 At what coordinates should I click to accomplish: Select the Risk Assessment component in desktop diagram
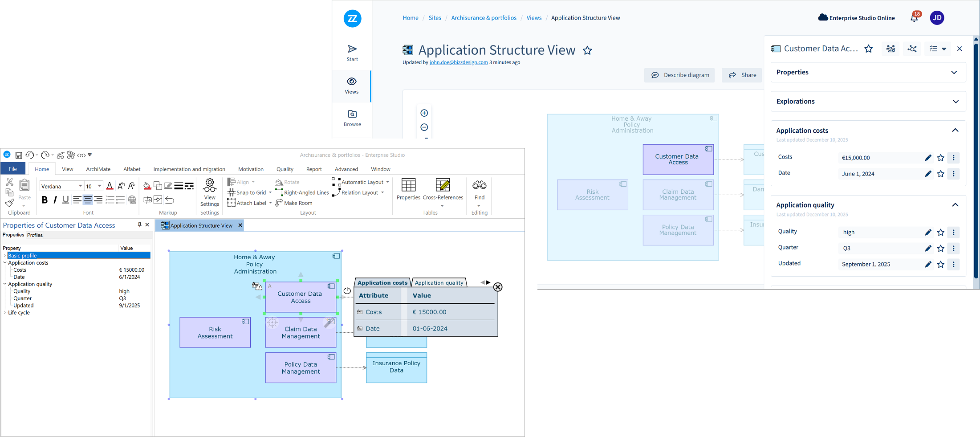pos(215,332)
